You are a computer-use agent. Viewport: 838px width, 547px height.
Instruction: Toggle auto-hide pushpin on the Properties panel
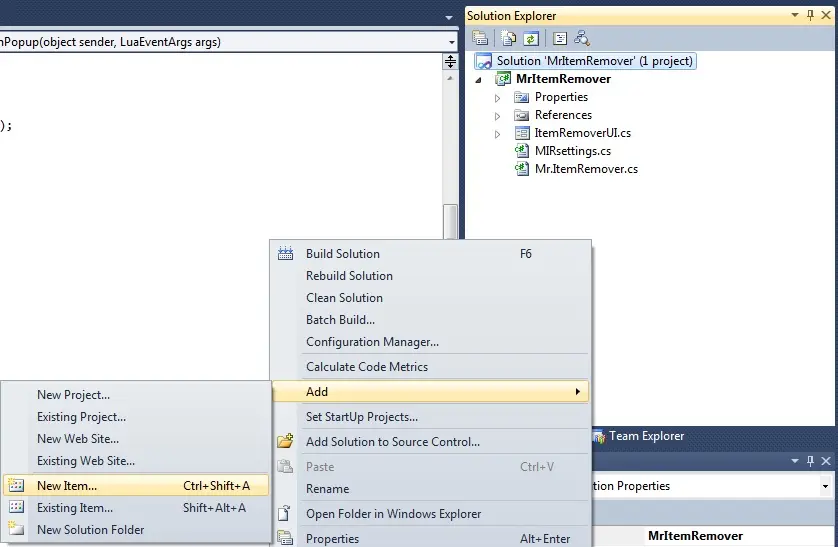point(810,460)
